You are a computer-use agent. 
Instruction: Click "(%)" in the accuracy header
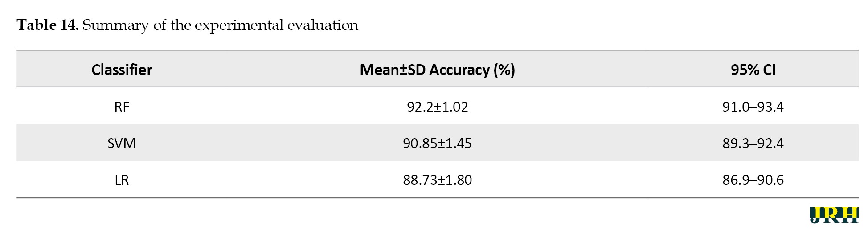(x=504, y=70)
